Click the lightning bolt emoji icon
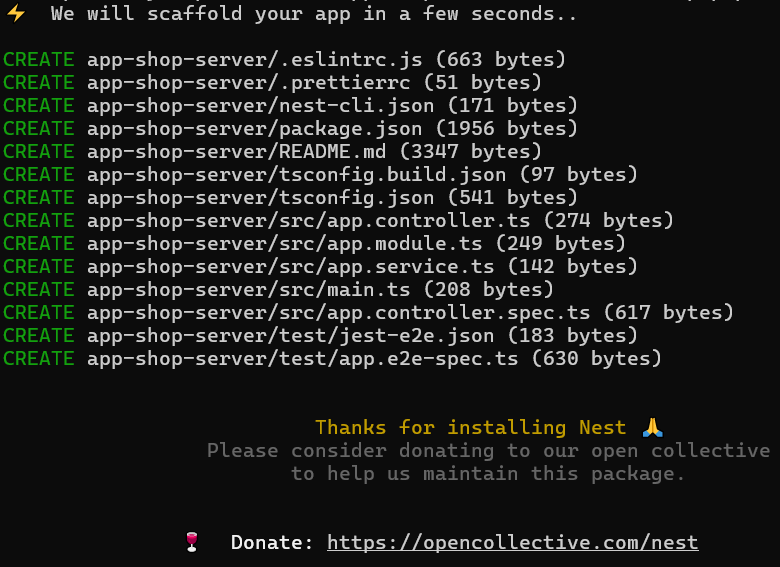 (16, 13)
